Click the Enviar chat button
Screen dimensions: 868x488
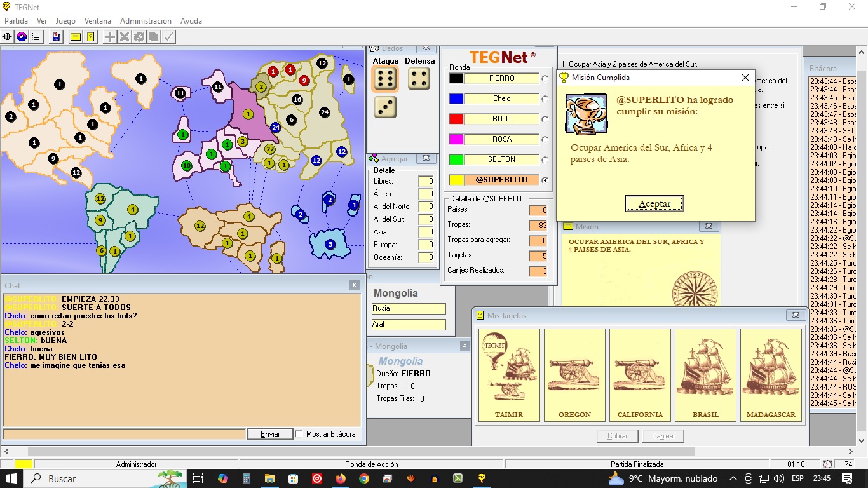coord(270,434)
